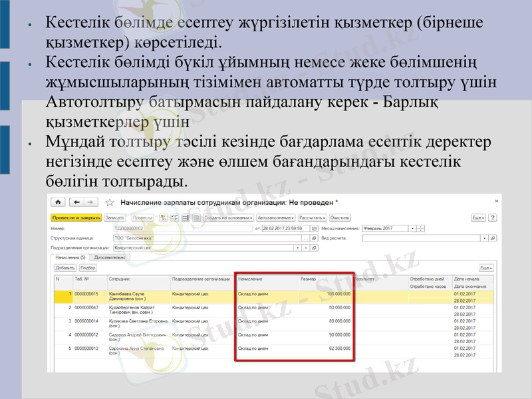532x399 pixels.
Task: Switch to the Дополнительно tab
Action: coord(110,258)
